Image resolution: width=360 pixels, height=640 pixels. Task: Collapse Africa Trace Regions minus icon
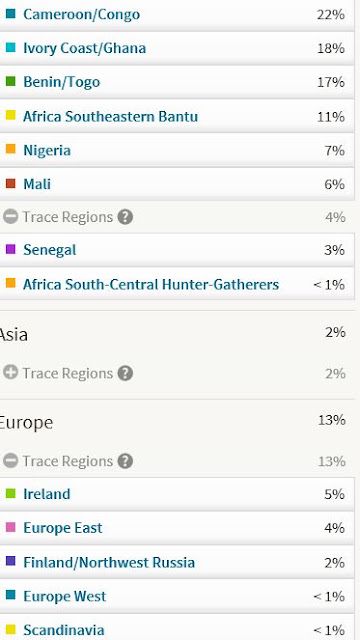point(11,217)
